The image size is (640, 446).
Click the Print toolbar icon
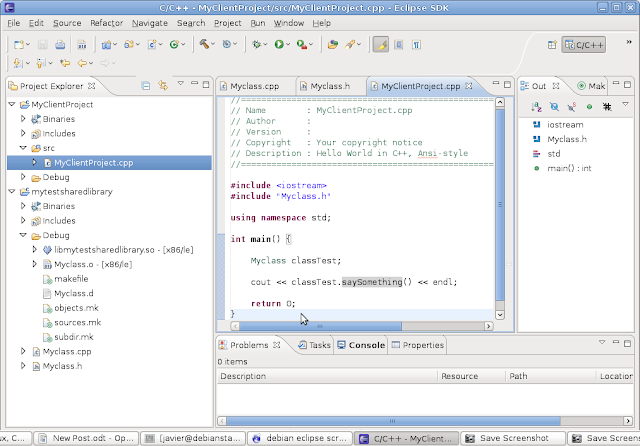point(60,44)
